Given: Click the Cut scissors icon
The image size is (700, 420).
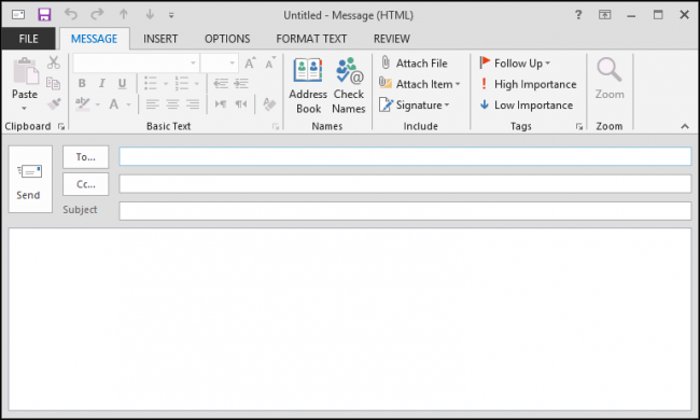Looking at the screenshot, I should click(54, 62).
